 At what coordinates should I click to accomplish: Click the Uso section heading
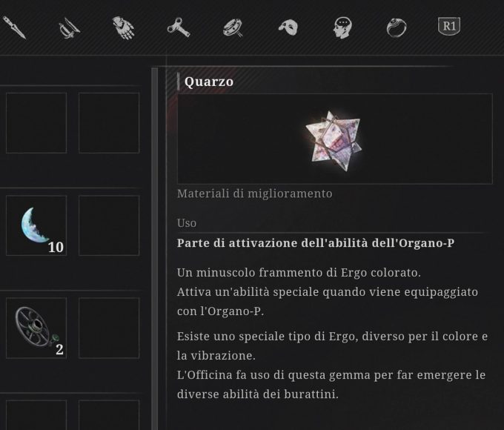coord(187,223)
